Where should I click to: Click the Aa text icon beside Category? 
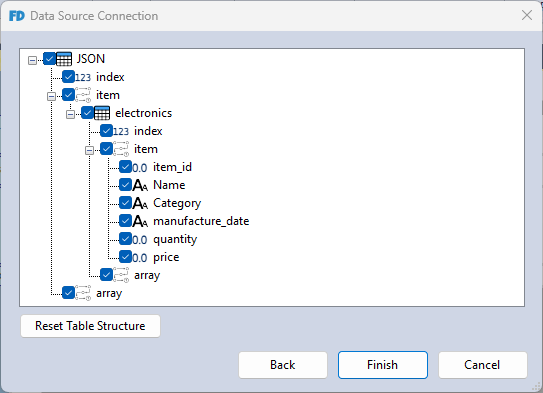(140, 203)
